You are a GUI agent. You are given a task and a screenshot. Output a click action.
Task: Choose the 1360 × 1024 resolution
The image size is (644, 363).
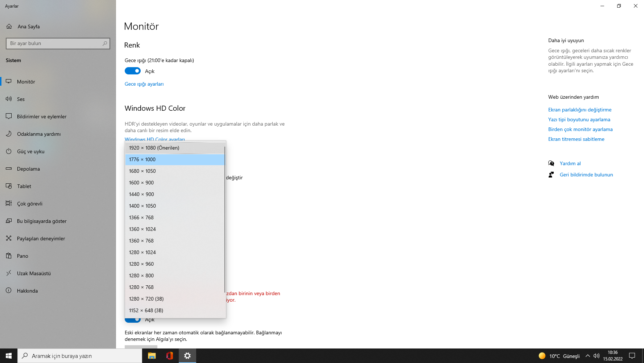tap(175, 229)
